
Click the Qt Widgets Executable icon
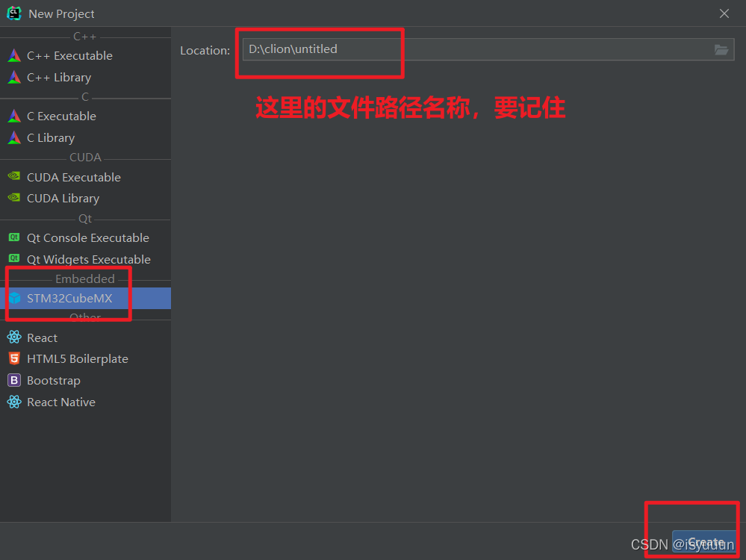(14, 258)
